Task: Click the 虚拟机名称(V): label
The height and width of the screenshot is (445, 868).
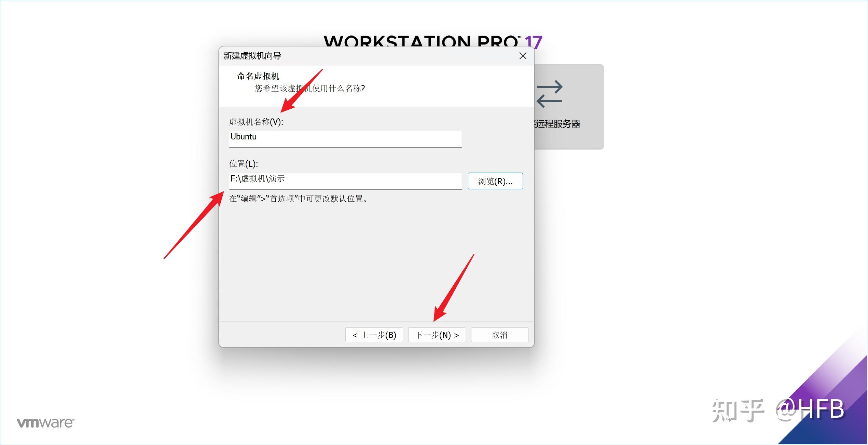Action: click(256, 122)
